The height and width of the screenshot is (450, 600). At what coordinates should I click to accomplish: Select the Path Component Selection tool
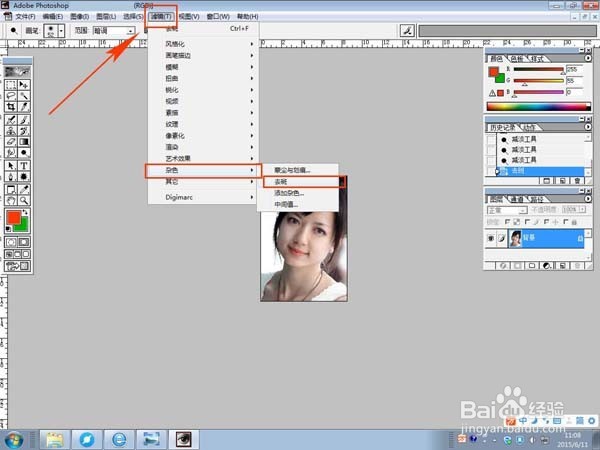(x=11, y=166)
